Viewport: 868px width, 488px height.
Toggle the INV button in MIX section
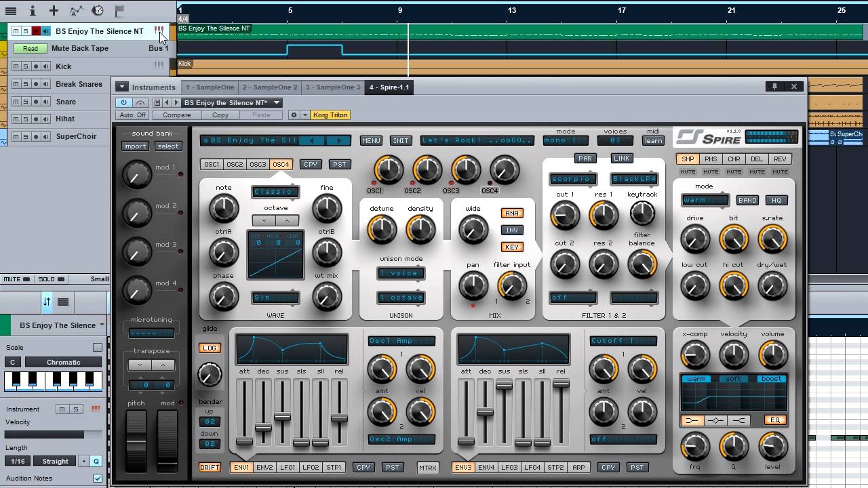pos(512,230)
